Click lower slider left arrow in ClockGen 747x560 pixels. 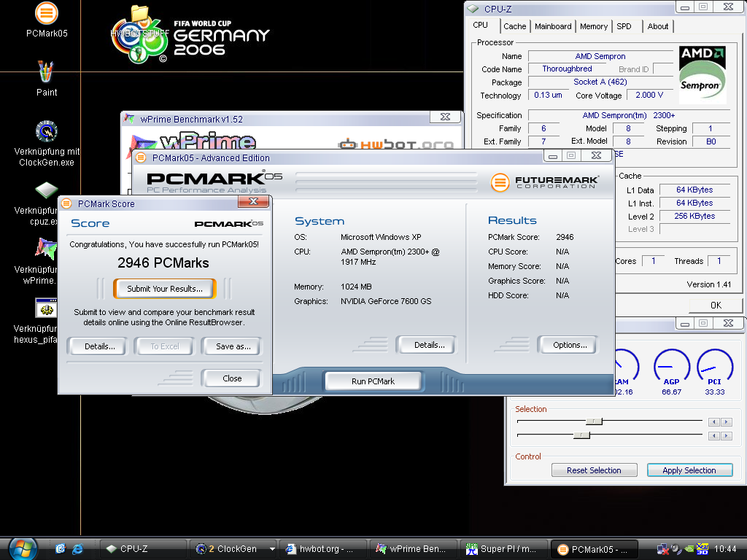tap(713, 436)
